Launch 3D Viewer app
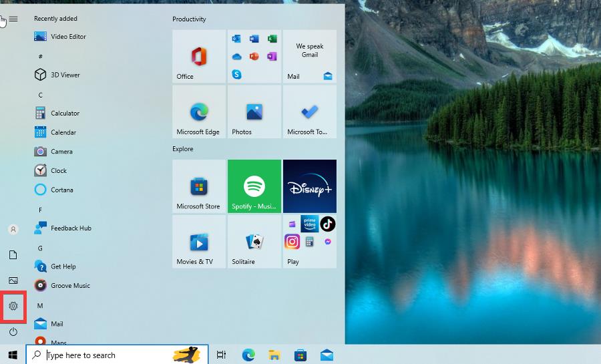This screenshot has height=364, width=601. coord(57,75)
